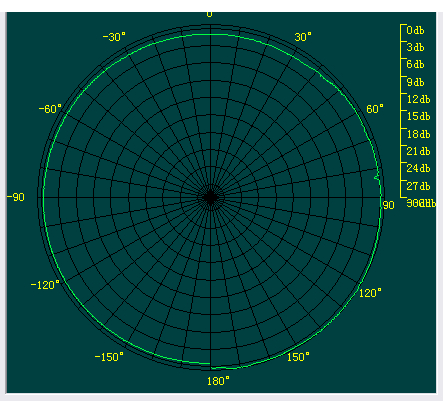Click the -90 angle label
This screenshot has height=401, width=443.
coord(16,197)
